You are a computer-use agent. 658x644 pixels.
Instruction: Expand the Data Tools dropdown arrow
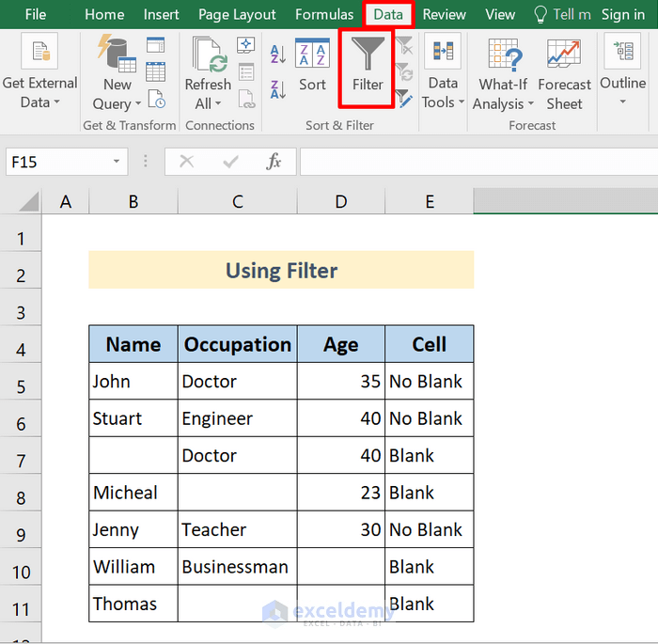(x=462, y=102)
